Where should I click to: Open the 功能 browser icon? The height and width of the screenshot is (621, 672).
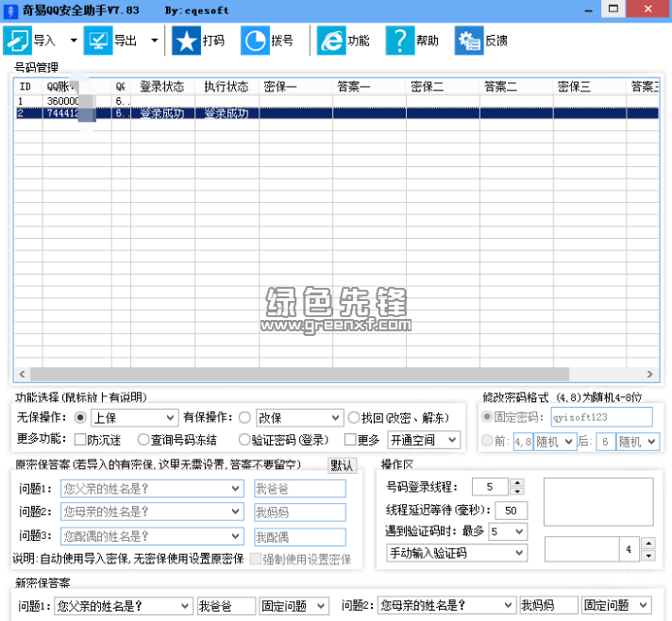(x=331, y=41)
